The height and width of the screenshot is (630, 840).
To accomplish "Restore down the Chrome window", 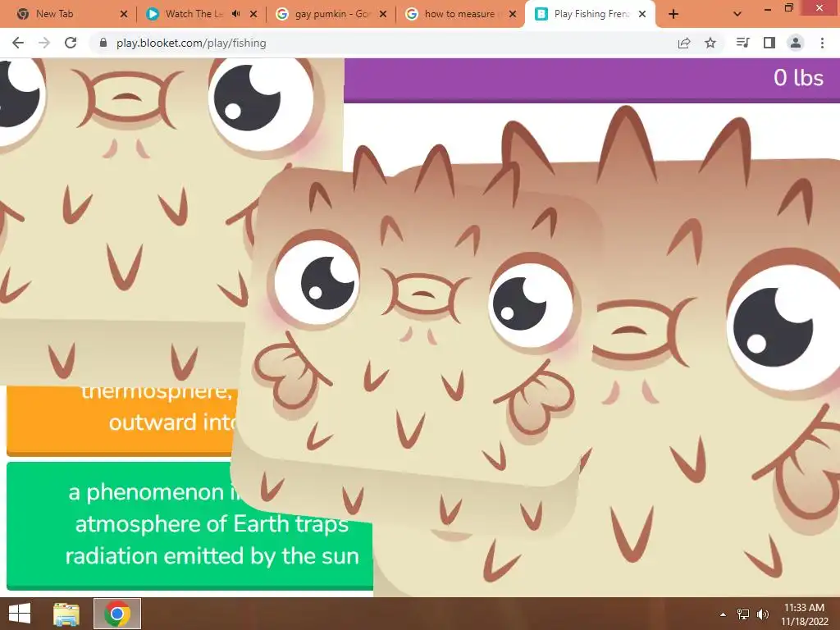I will click(789, 8).
